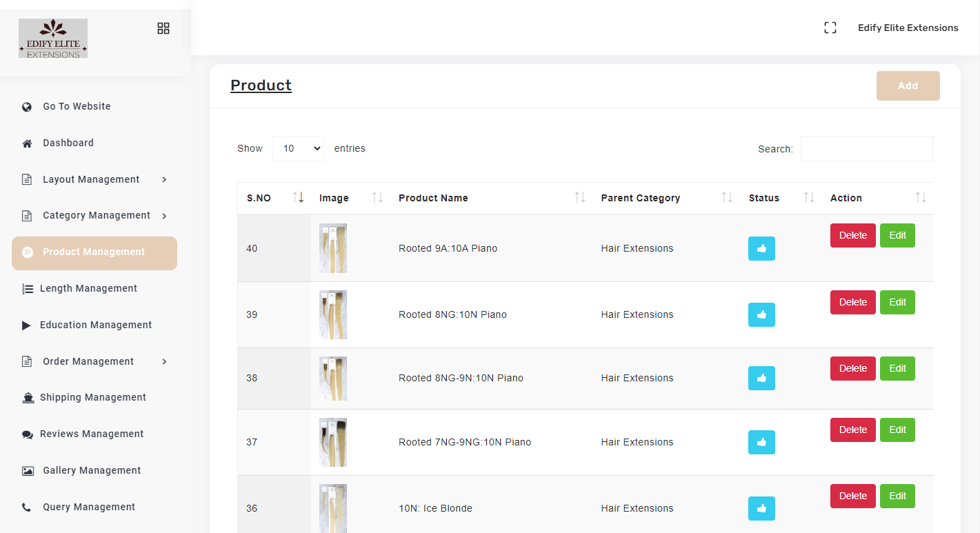Click the product Search input field
Viewport: 980px width, 533px height.
866,148
